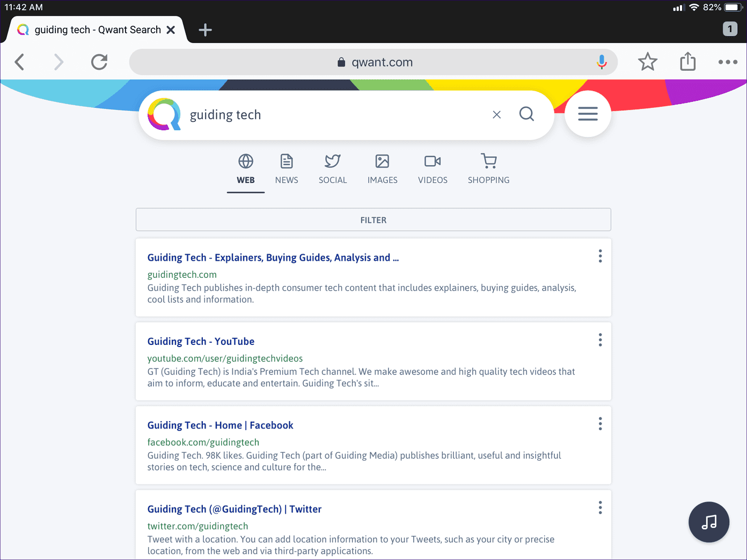Open the share sheet icon
The width and height of the screenshot is (747, 560).
pyautogui.click(x=687, y=62)
